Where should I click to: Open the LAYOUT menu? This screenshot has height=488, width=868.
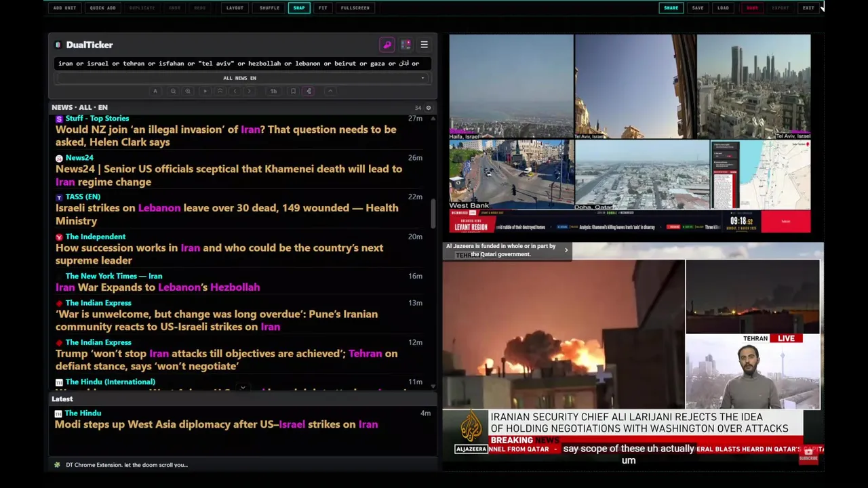point(235,7)
